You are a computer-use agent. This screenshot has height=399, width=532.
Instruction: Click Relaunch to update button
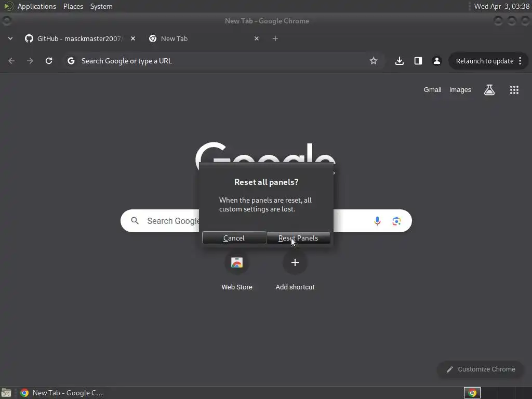[x=485, y=61]
